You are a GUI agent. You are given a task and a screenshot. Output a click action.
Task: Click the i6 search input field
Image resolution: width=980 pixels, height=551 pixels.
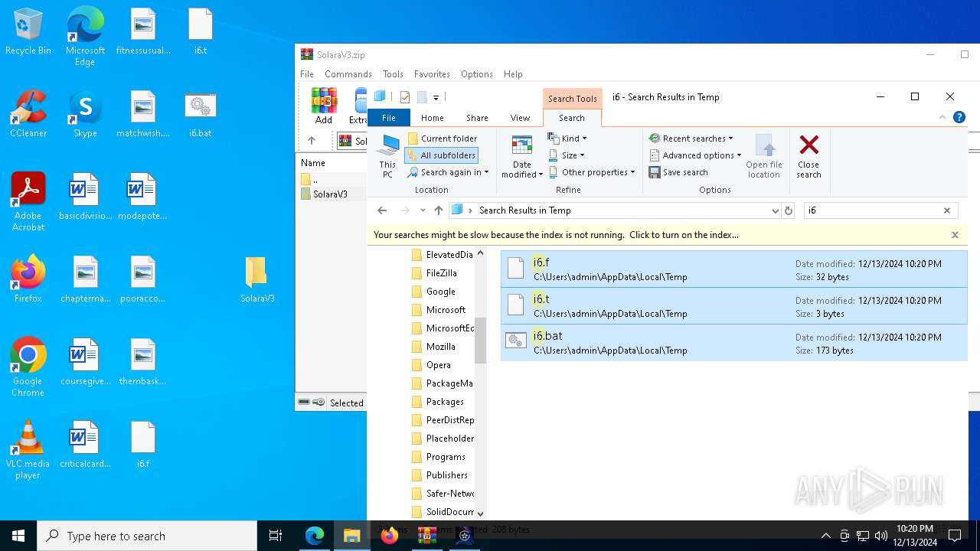pyautogui.click(x=871, y=210)
